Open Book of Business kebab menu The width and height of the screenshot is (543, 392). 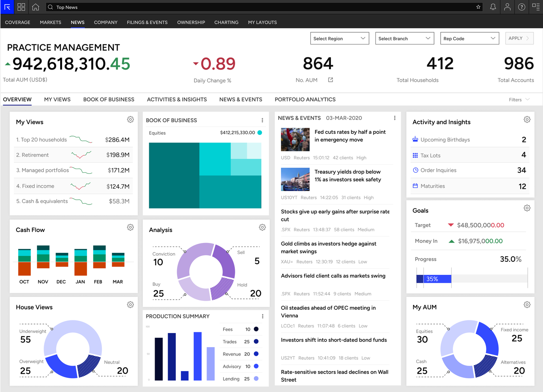pos(262,120)
